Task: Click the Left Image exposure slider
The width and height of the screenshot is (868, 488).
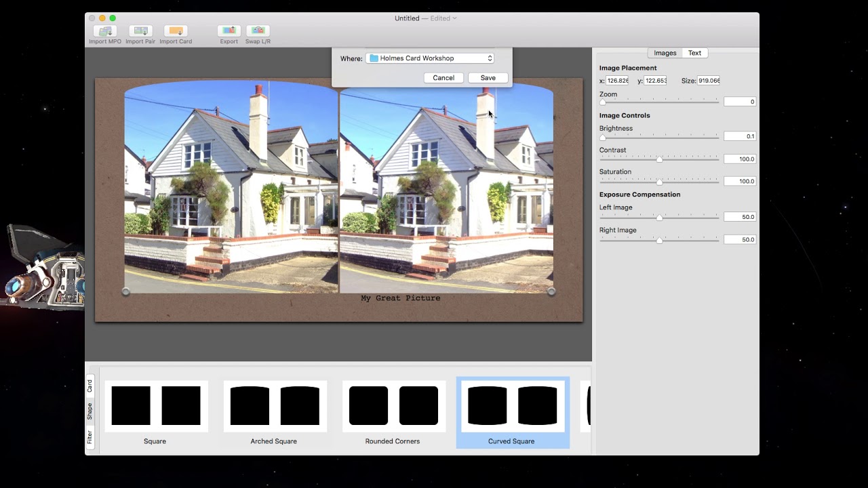Action: click(659, 218)
